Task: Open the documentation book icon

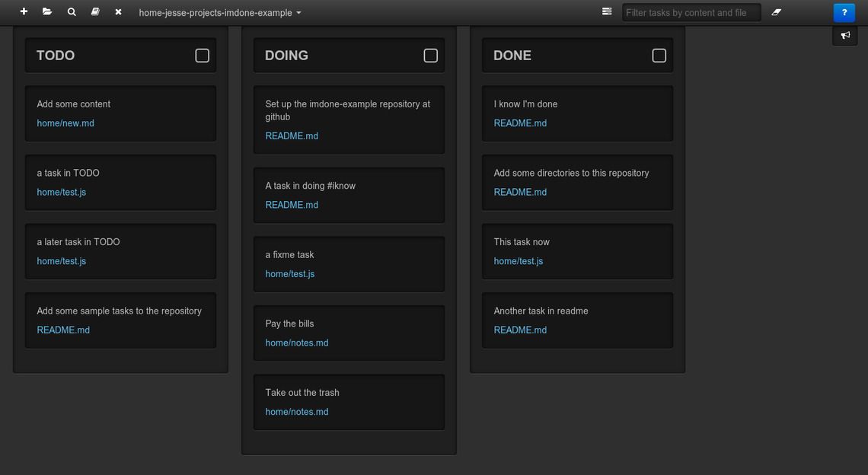Action: coord(94,11)
